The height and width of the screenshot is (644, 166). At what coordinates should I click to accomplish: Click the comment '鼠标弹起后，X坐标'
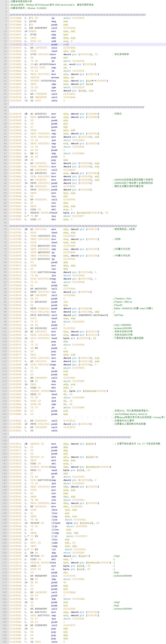tap(125, 229)
